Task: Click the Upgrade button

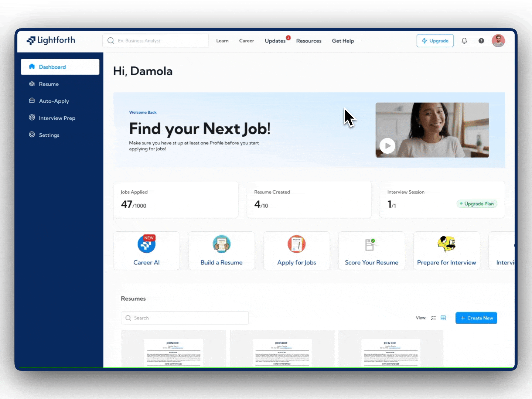Action: click(x=435, y=41)
